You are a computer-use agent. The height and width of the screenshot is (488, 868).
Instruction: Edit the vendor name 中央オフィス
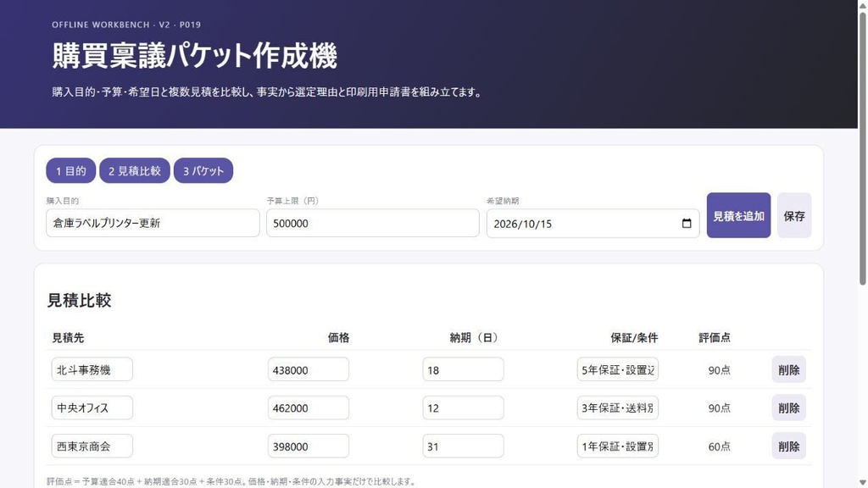pyautogui.click(x=92, y=408)
